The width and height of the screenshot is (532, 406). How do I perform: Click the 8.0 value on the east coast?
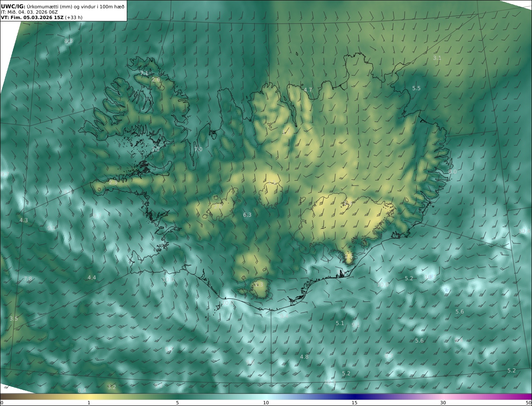[x=453, y=172]
